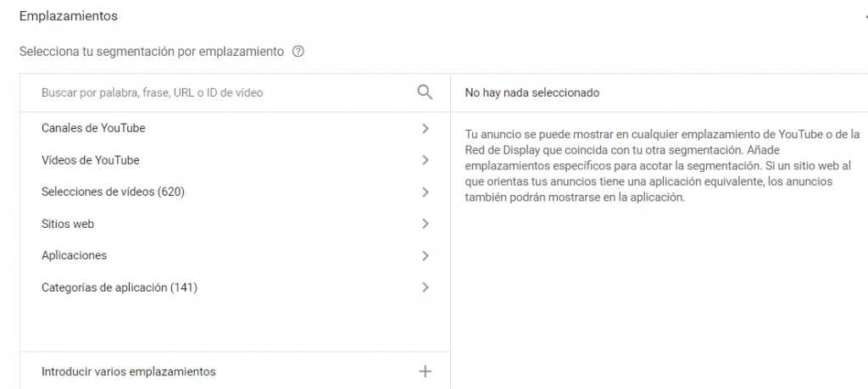The image size is (868, 389).
Task: Choose Categorías de aplicación (141) row
Action: 236,288
